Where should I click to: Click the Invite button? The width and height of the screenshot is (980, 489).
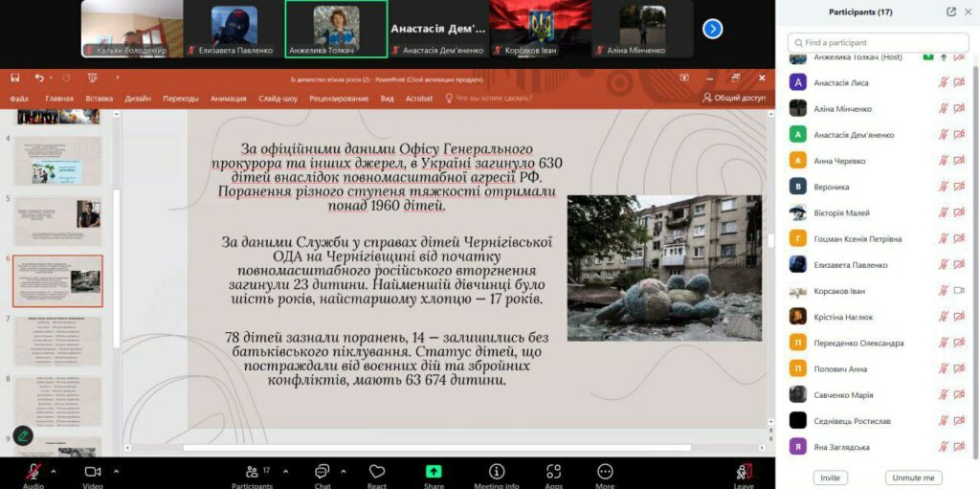(x=830, y=478)
